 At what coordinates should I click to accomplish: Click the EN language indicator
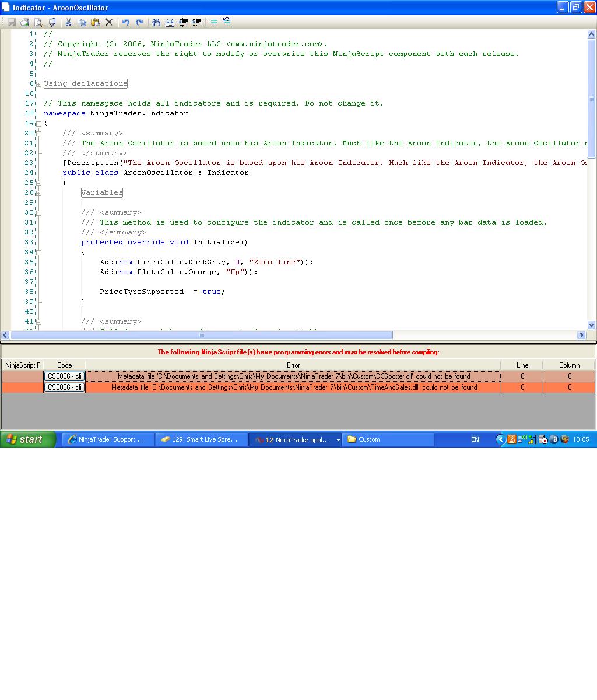475,439
